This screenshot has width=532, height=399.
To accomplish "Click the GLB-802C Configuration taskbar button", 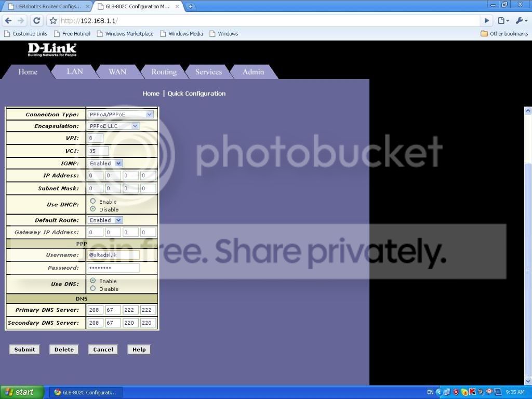I will coord(86,393).
